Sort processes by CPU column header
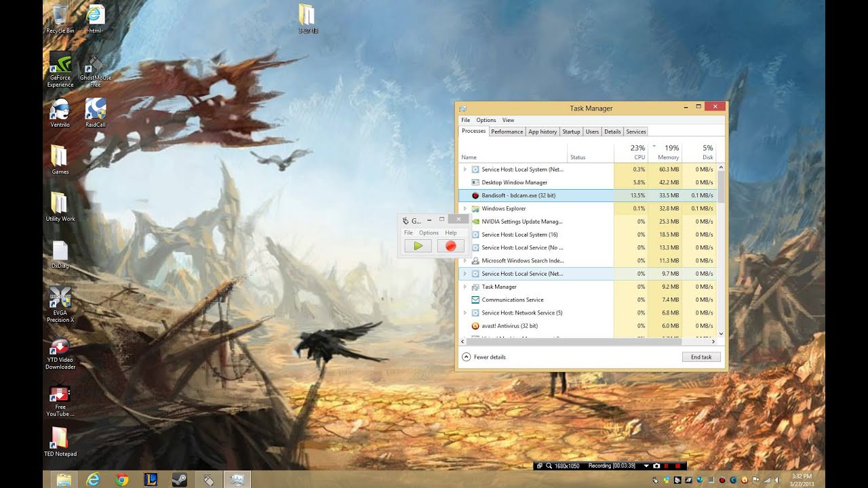Screen dimensions: 868x488 point(631,152)
